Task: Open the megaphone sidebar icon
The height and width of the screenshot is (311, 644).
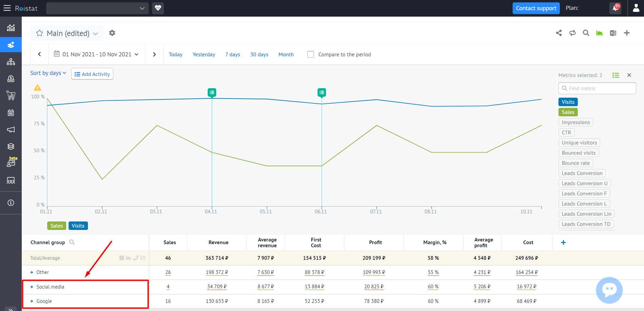Action: point(11,130)
